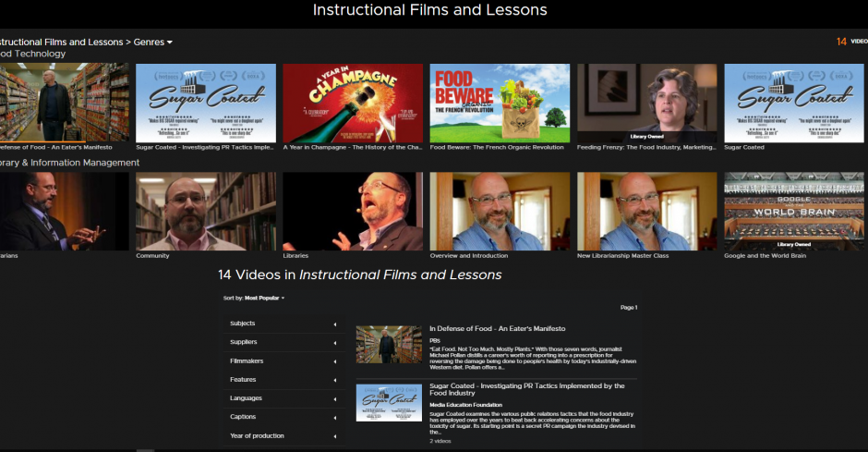Open 'Overview and Introduction' thumbnail
The image size is (868, 452).
coord(500,211)
